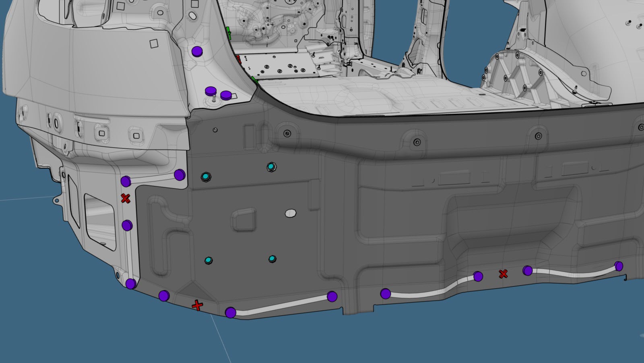The width and height of the screenshot is (644, 363).
Task: Click the topmost purple marker on the pillar
Action: tap(196, 51)
